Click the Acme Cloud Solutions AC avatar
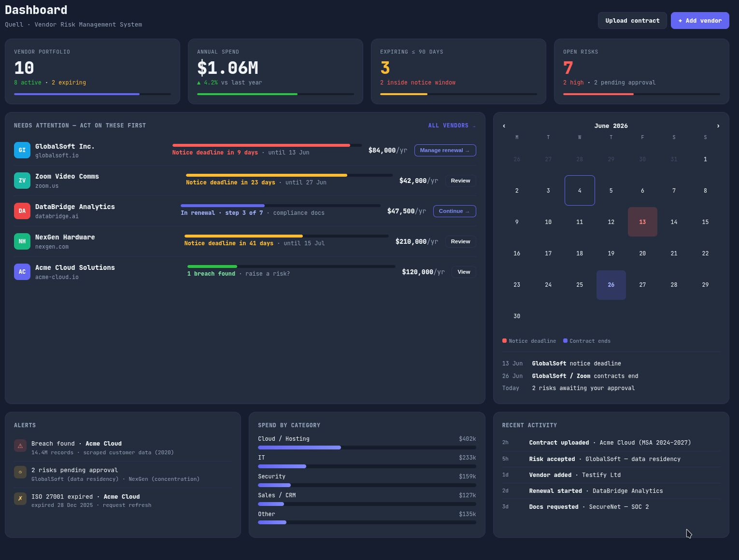Image resolution: width=739 pixels, height=560 pixels. coord(22,272)
